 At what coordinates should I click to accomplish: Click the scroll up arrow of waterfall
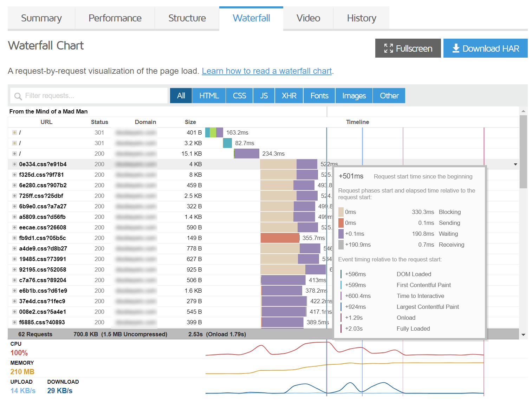[x=523, y=111]
